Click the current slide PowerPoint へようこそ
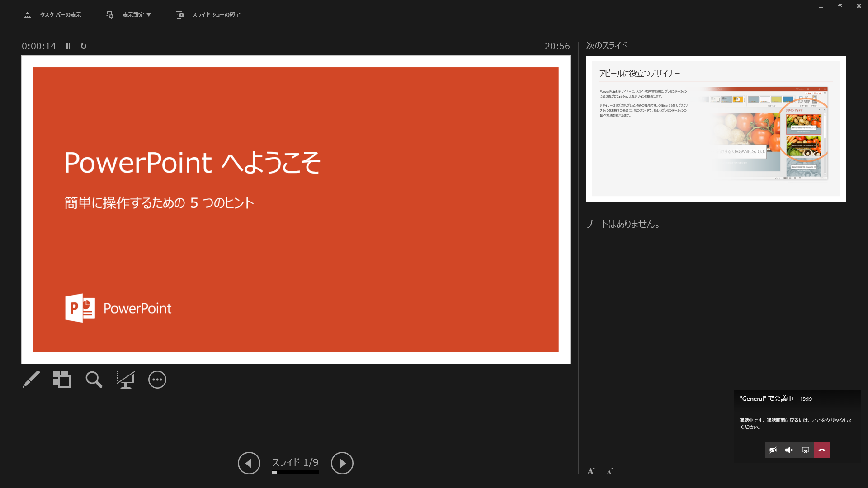Viewport: 868px width, 488px height. 296,210
